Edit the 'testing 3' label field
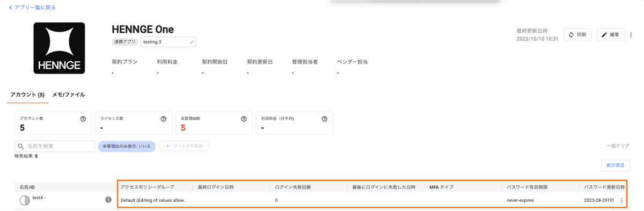 click(169, 42)
